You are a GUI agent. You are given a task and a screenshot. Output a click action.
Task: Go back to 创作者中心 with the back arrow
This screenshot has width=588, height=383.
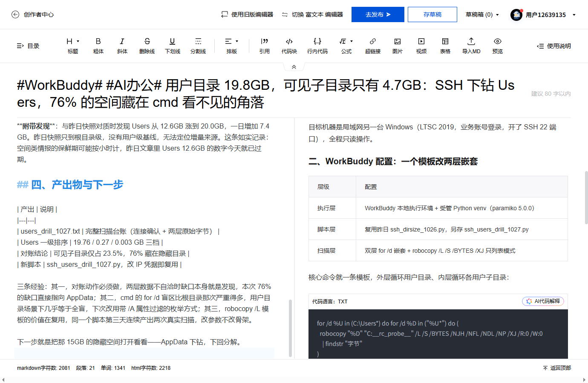[x=15, y=14]
